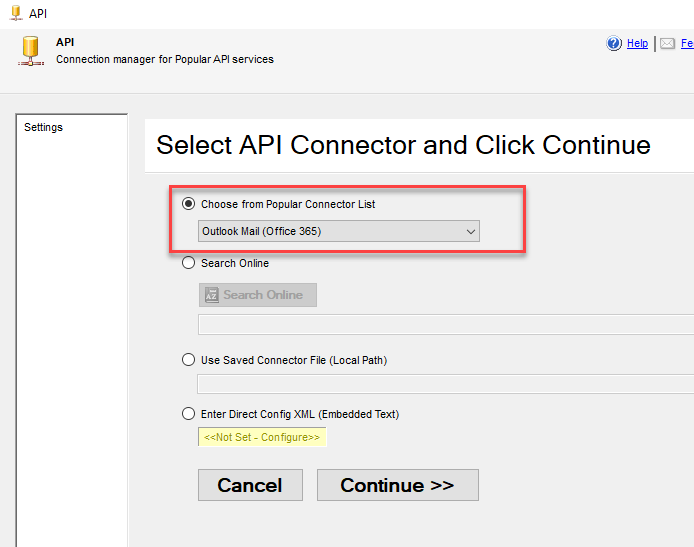
Task: Click the text field under Search Online button
Action: (445, 324)
